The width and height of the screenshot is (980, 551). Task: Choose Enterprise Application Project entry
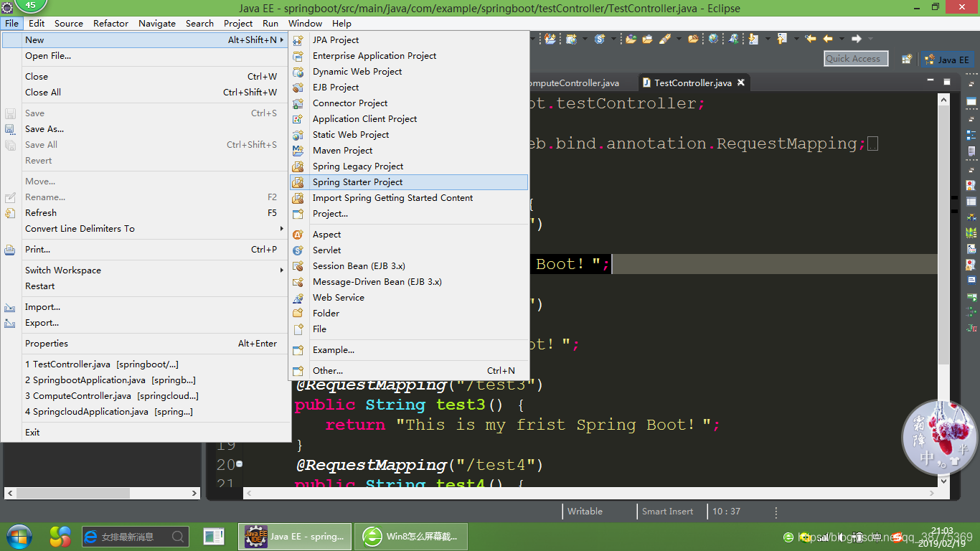(409, 56)
